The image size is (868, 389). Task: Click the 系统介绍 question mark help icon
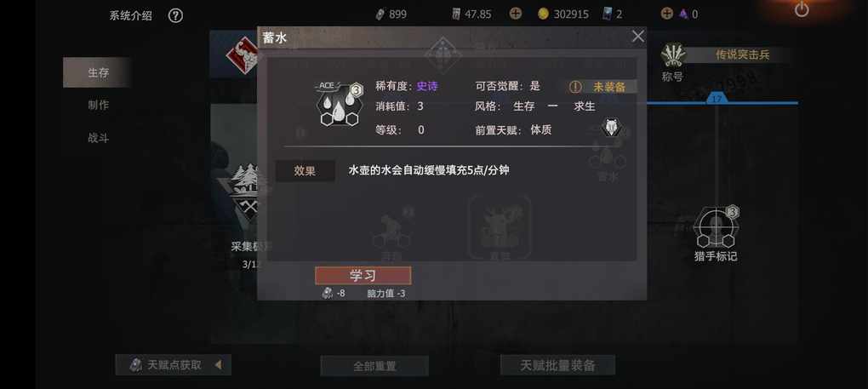tap(175, 15)
